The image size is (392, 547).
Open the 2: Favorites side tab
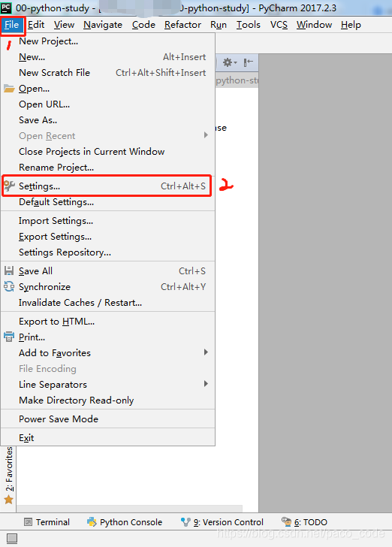tap(9, 476)
